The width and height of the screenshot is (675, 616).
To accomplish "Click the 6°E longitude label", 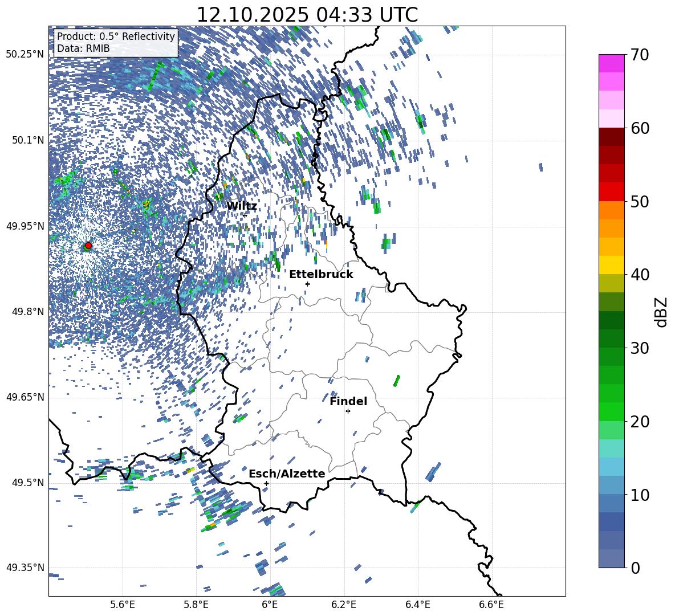I will pos(270,605).
